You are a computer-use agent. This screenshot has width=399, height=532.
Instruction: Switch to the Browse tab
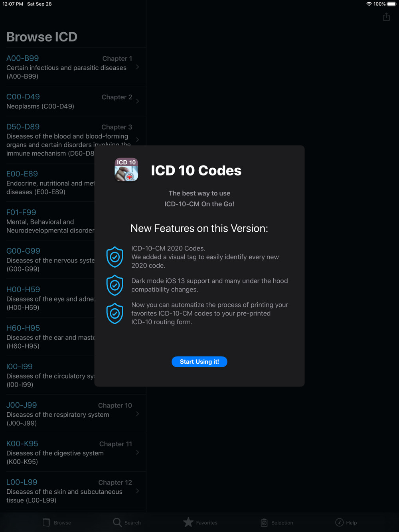tap(57, 522)
